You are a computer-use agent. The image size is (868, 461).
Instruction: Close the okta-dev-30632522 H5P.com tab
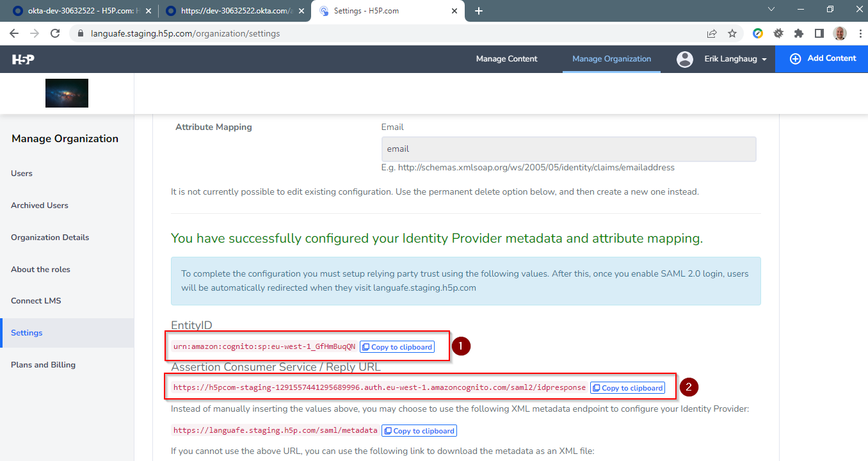pos(148,11)
